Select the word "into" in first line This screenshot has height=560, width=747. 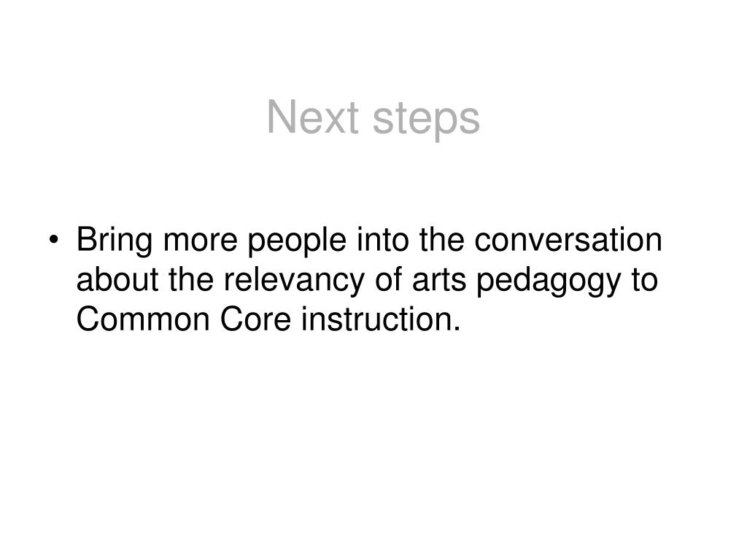tap(382, 239)
